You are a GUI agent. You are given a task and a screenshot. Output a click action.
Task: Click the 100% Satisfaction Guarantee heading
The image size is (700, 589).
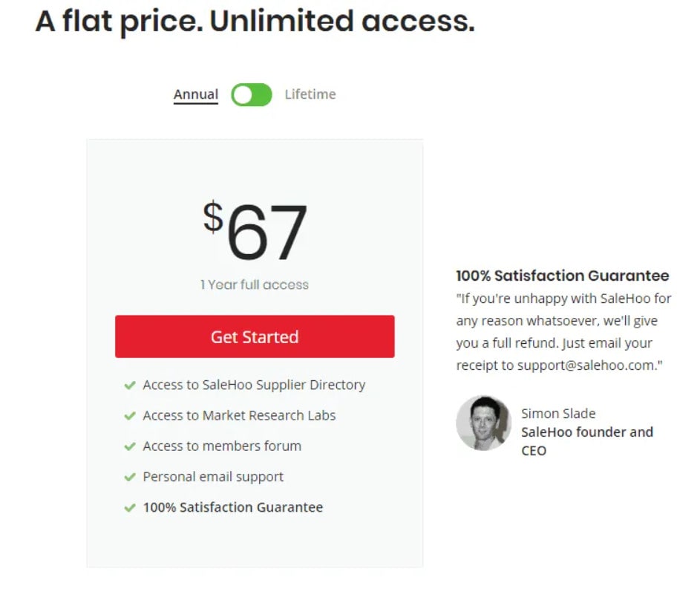[563, 276]
